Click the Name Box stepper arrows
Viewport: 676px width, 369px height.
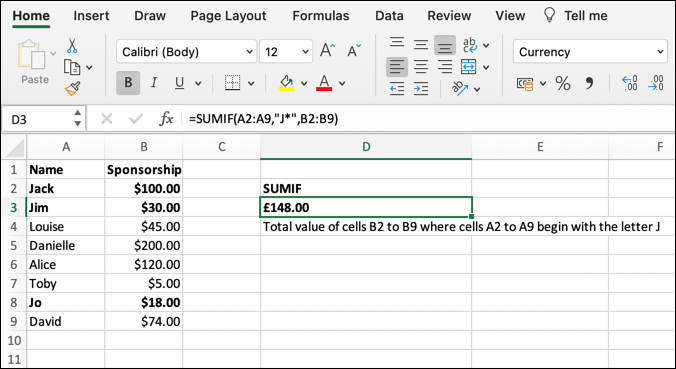[78, 119]
